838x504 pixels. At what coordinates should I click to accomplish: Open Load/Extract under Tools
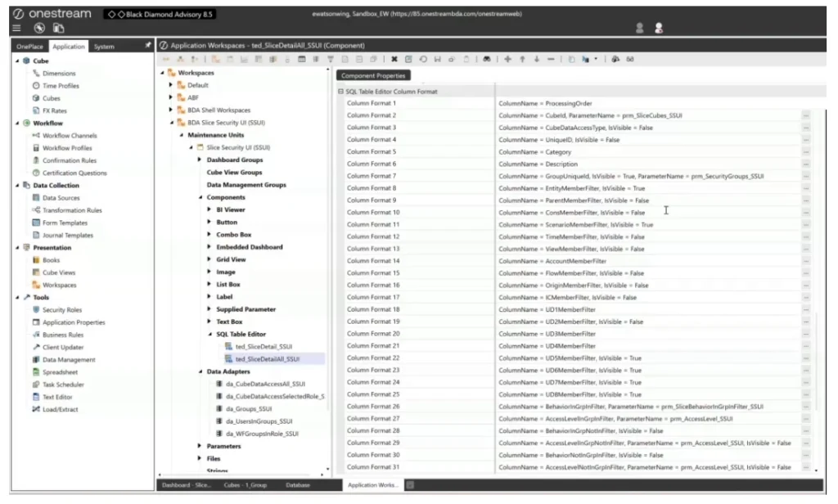coord(60,409)
